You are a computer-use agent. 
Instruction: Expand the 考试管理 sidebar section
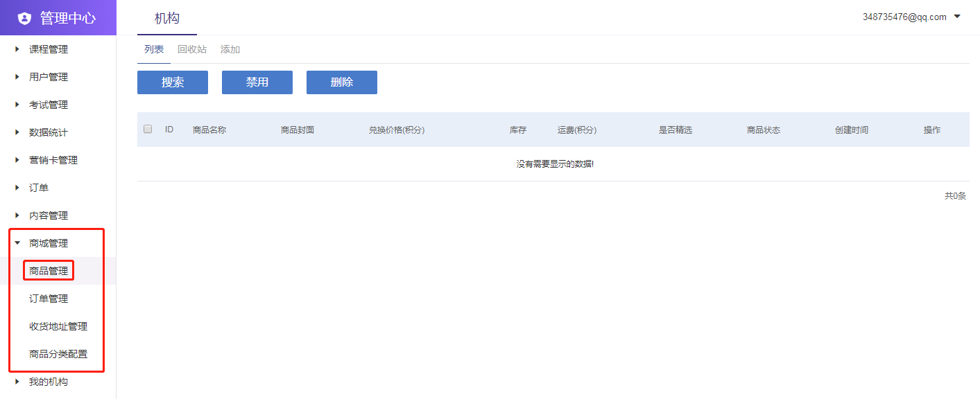click(x=48, y=105)
